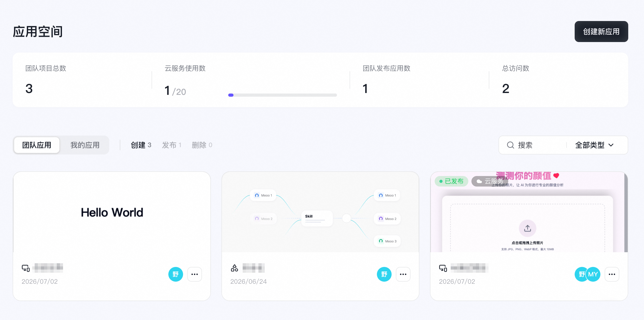Click shapes icon on Skill card
The image size is (644, 320).
235,268
